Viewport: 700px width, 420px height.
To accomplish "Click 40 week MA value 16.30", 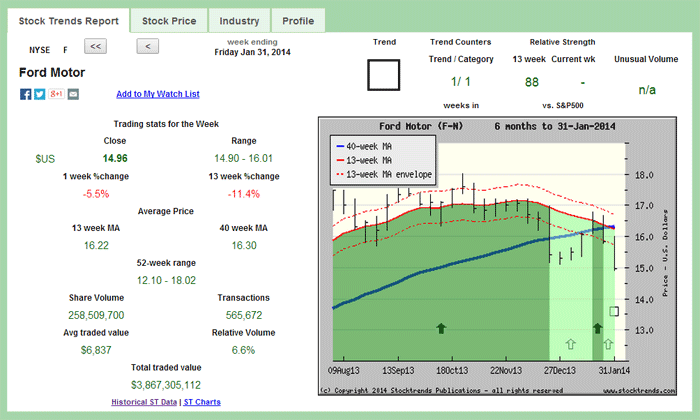I will [244, 245].
